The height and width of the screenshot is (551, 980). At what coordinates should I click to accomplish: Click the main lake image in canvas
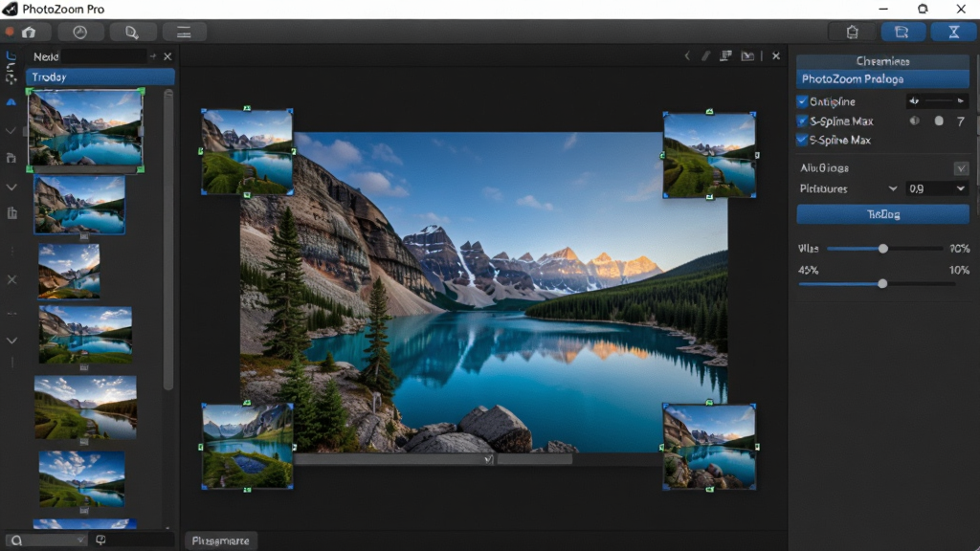click(x=483, y=292)
